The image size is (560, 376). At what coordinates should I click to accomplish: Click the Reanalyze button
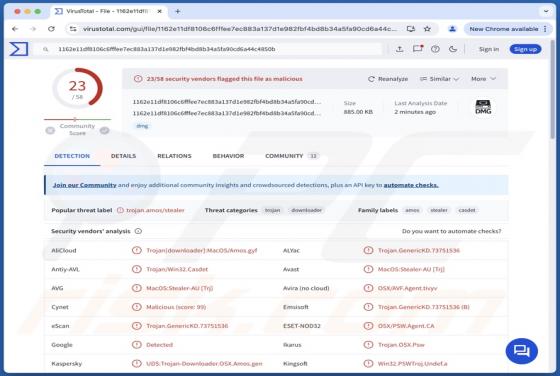tap(388, 79)
